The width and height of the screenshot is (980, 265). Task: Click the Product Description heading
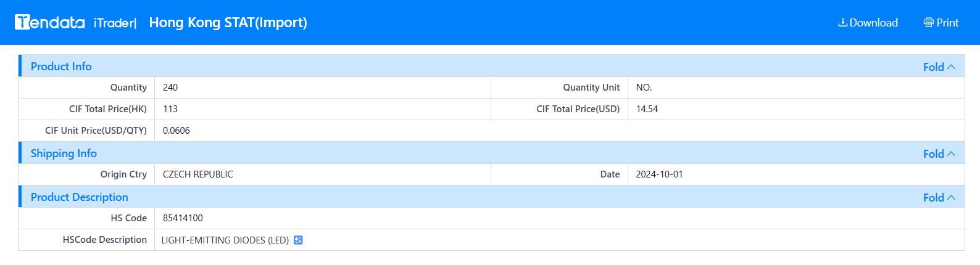coord(80,197)
